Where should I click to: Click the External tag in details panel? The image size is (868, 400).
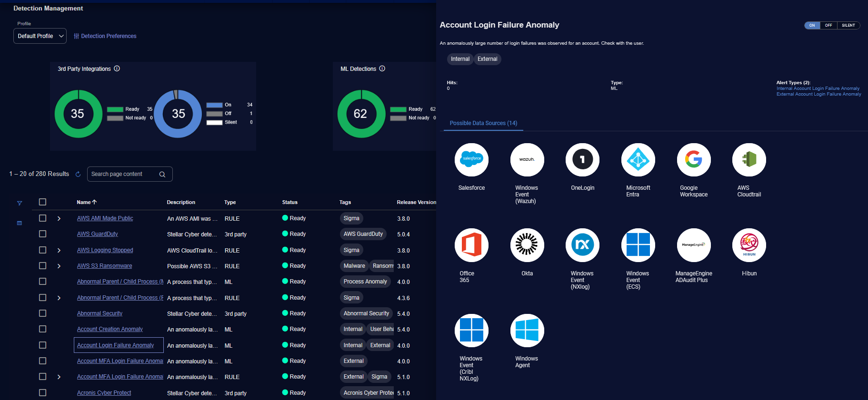click(488, 59)
